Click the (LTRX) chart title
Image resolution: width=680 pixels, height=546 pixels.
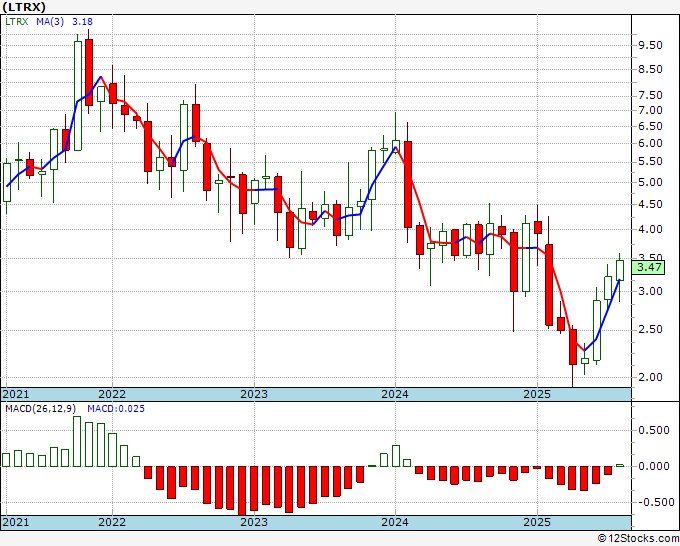[x=24, y=7]
